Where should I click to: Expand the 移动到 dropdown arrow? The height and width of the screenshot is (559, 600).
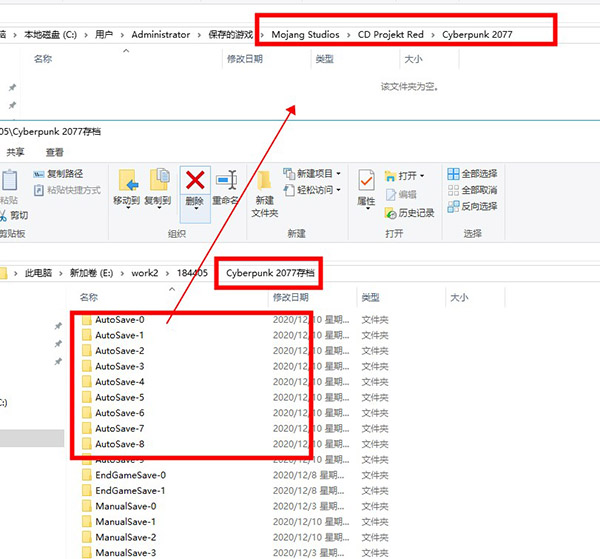pyautogui.click(x=128, y=208)
